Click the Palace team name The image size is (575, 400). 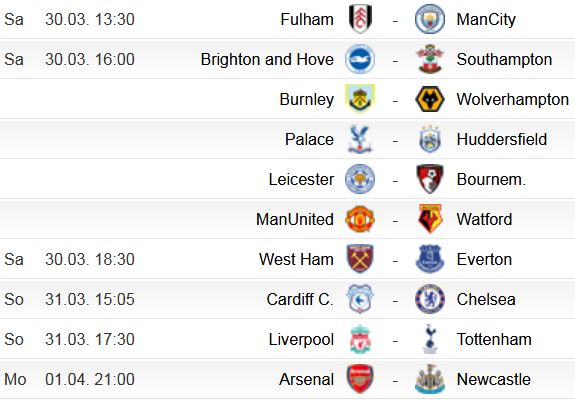(x=310, y=139)
